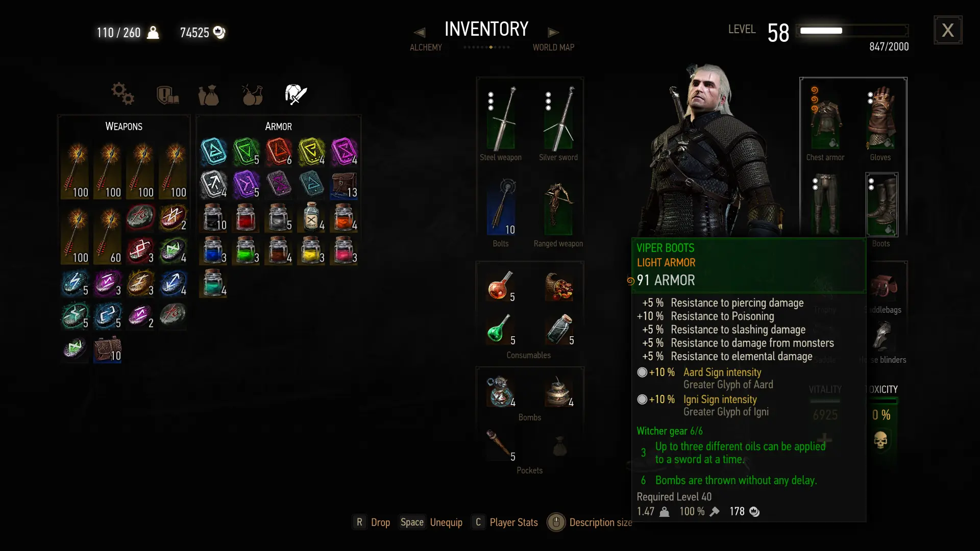The height and width of the screenshot is (551, 980).
Task: Switch to the sack items filter
Action: click(209, 95)
